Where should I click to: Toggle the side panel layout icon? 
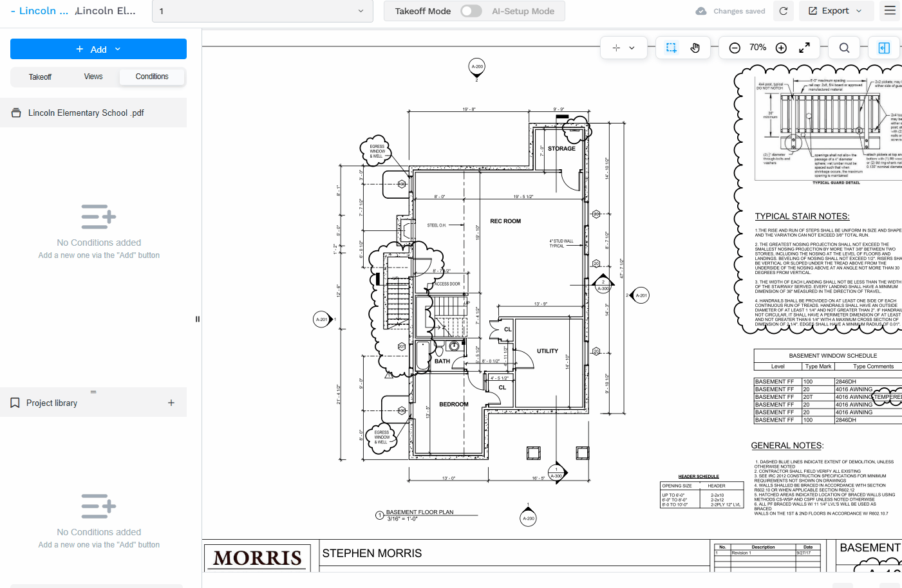884,48
